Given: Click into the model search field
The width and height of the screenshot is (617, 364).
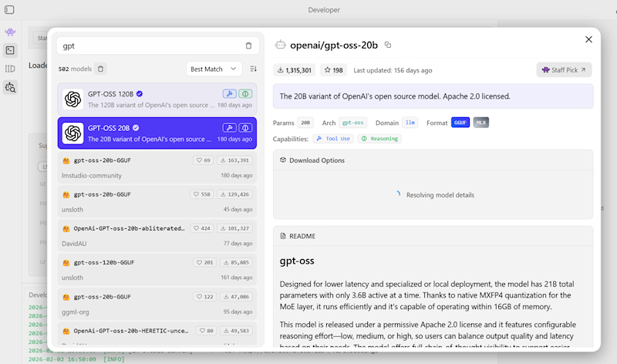Looking at the screenshot, I should 147,46.
